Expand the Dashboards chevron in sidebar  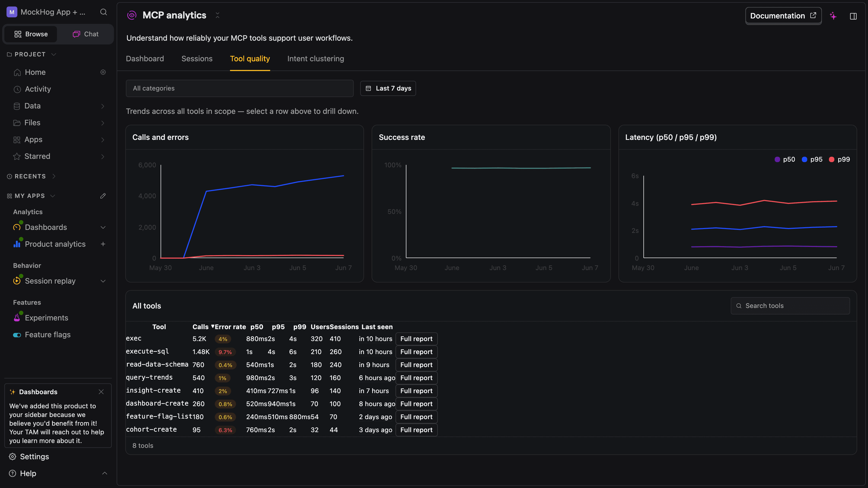(x=103, y=227)
